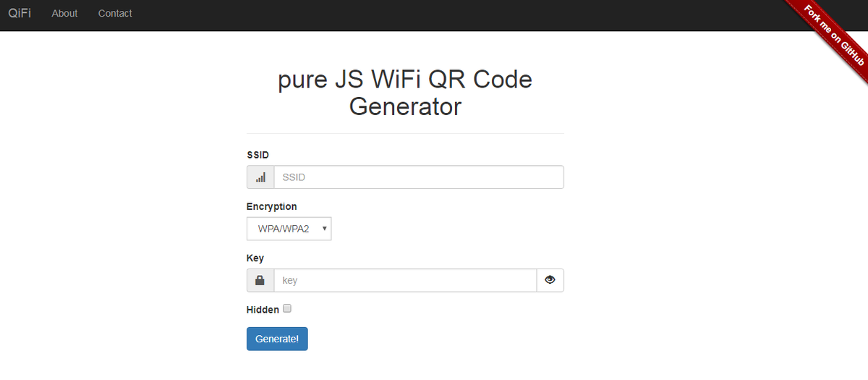
Task: Click the Encryption label text
Action: click(x=272, y=206)
